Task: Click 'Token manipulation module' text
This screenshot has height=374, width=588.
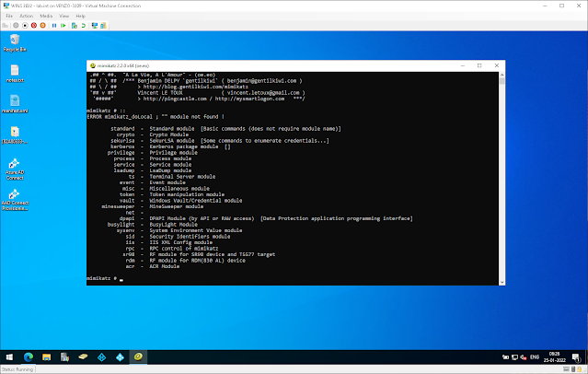Action: (x=187, y=194)
